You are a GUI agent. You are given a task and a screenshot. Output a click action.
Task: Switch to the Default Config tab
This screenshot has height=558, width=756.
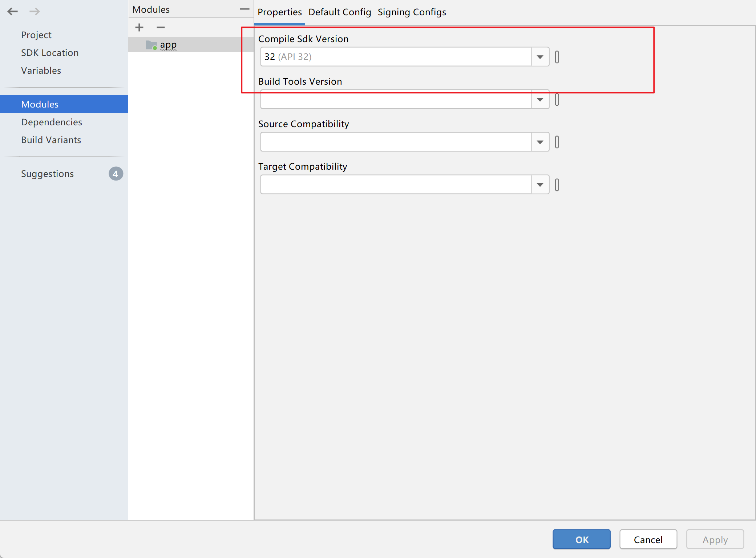(x=340, y=12)
